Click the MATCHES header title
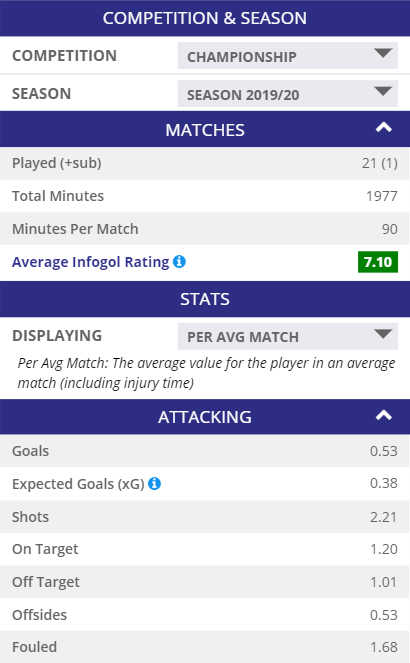 pyautogui.click(x=205, y=130)
